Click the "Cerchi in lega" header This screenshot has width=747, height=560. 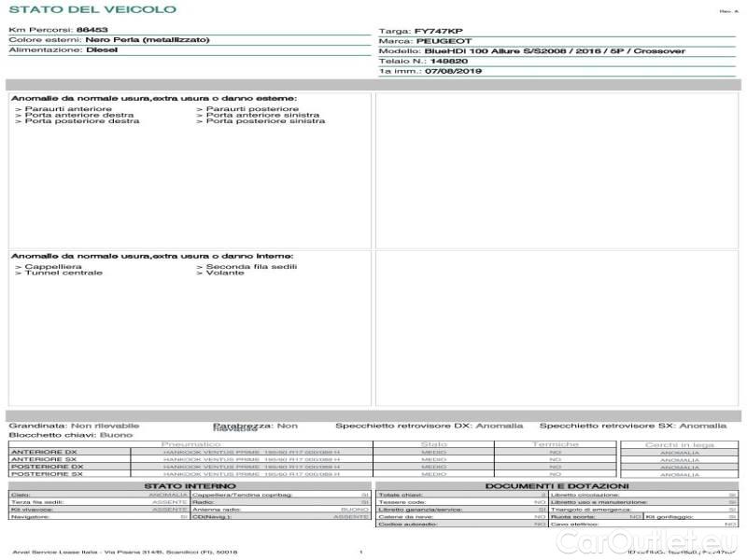(x=680, y=445)
